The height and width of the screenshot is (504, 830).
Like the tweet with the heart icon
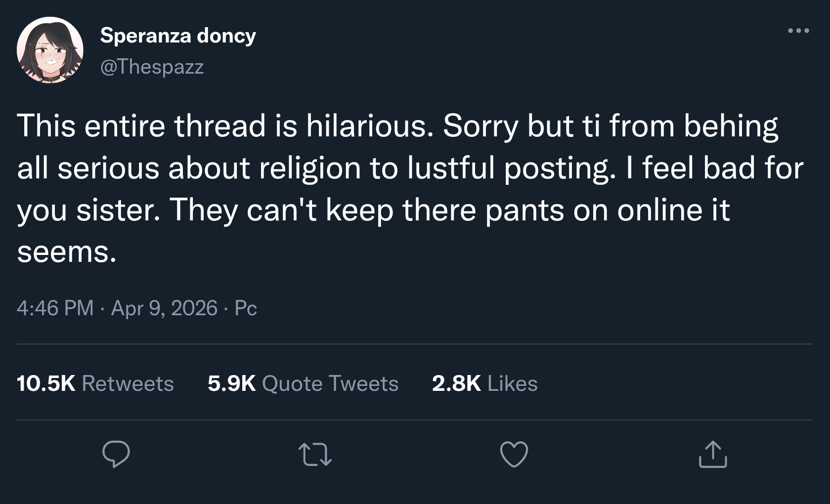click(514, 454)
